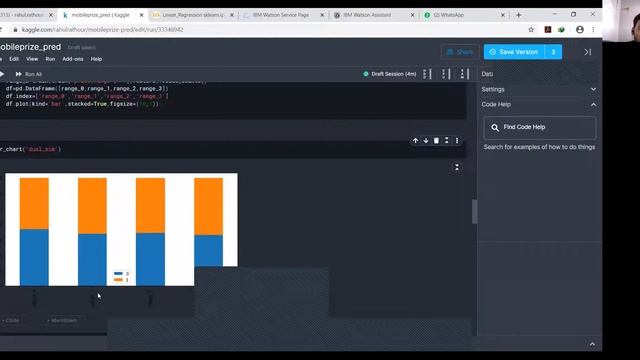Click the Run All fast-forward icon
The height and width of the screenshot is (360, 640).
pos(18,74)
